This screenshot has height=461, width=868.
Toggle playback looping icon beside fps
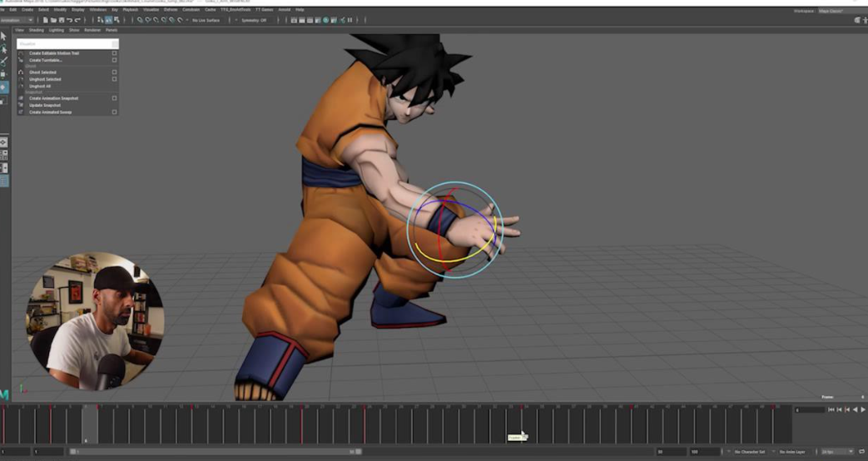(862, 452)
